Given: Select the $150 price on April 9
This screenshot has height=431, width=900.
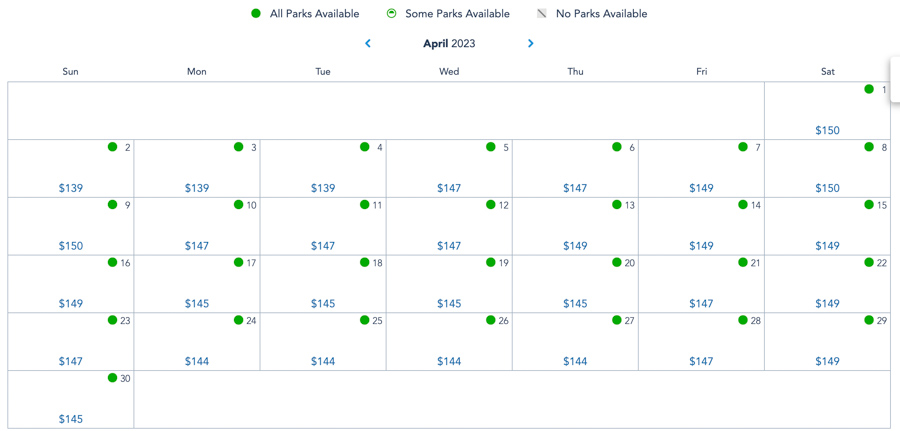Looking at the screenshot, I should point(71,246).
